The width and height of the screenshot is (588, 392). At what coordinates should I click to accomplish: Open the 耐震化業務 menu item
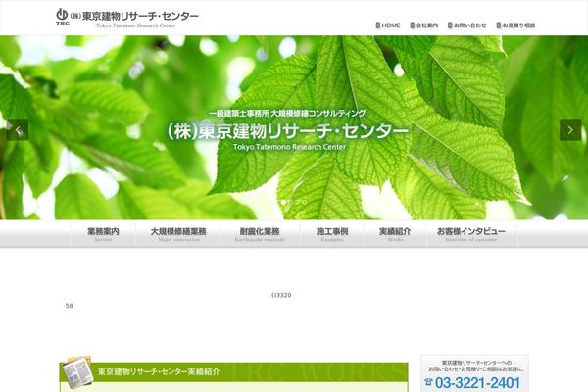tap(260, 234)
